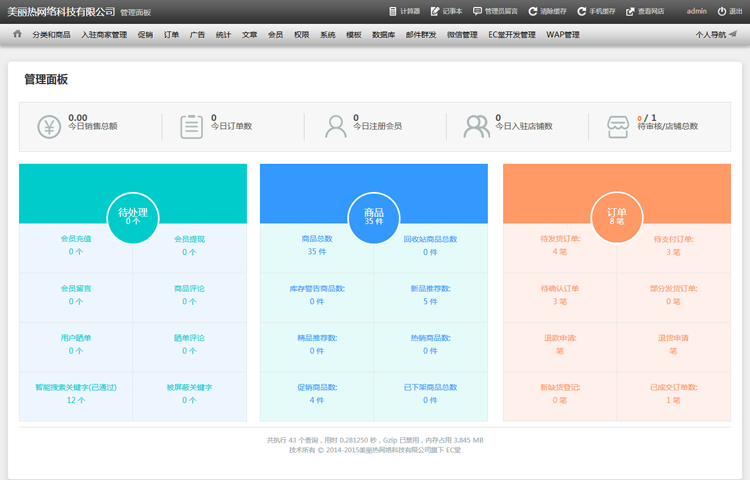Click the 查看网店 external link icon
Image resolution: width=750 pixels, height=480 pixels.
click(630, 11)
